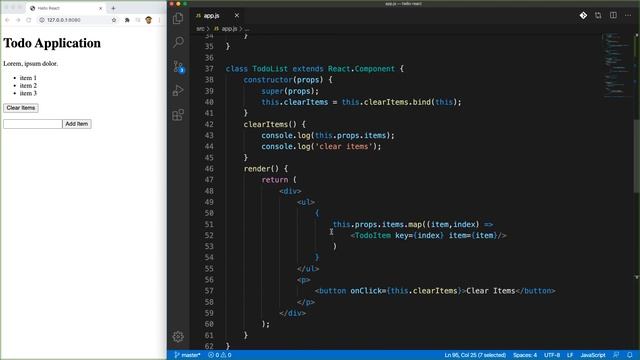The height and width of the screenshot is (360, 640).
Task: Click the TodoList class name
Action: [270, 69]
